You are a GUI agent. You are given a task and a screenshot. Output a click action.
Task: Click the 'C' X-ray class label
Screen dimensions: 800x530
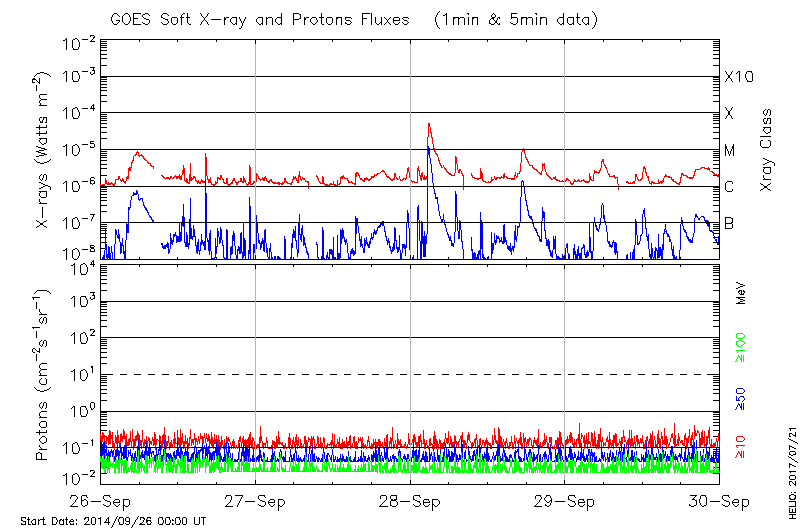(x=729, y=187)
